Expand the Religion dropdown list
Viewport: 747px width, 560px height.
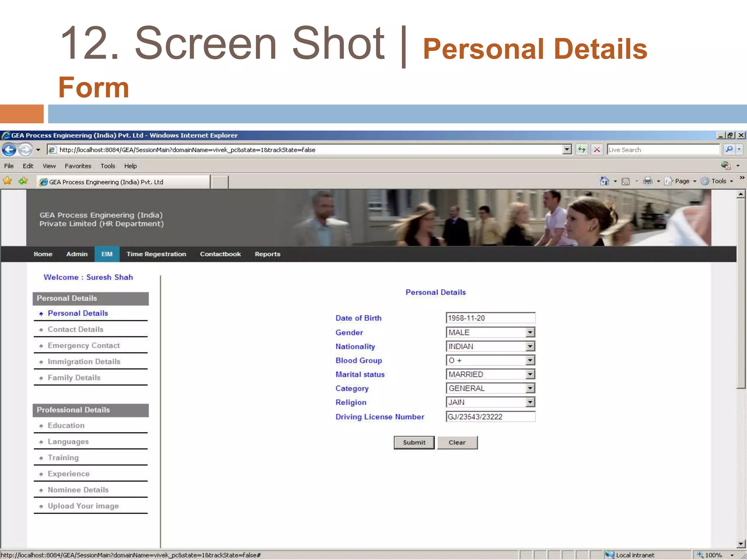pos(530,402)
